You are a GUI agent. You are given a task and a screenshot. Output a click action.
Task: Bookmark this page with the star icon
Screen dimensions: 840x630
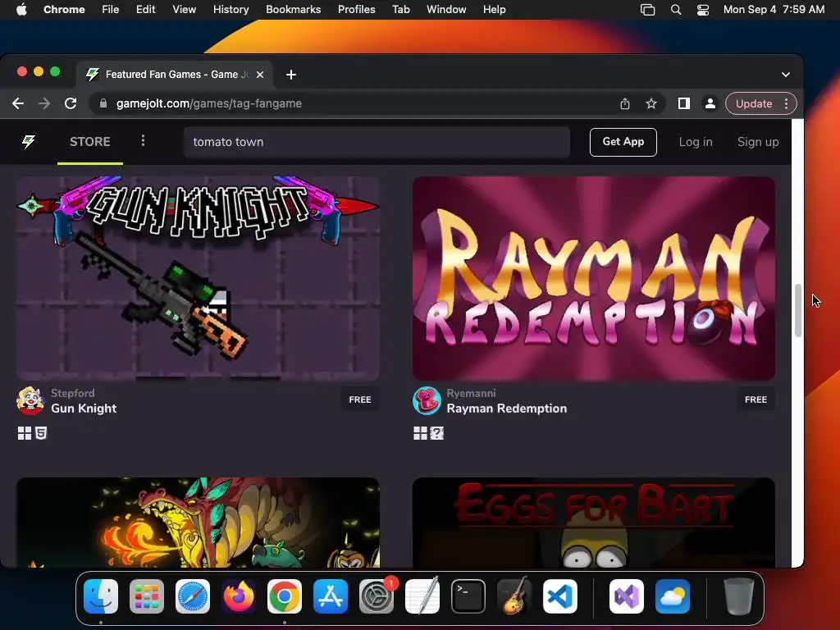pos(651,103)
